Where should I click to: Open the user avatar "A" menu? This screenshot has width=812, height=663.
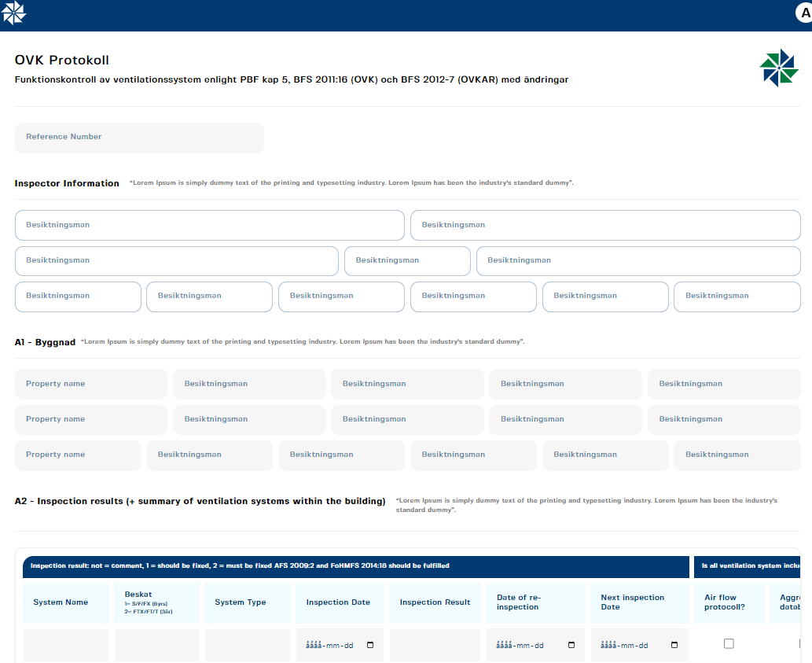tap(804, 13)
